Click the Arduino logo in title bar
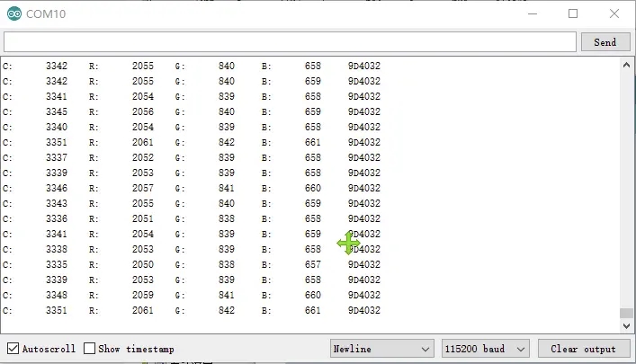This screenshot has width=636, height=364. (x=13, y=14)
